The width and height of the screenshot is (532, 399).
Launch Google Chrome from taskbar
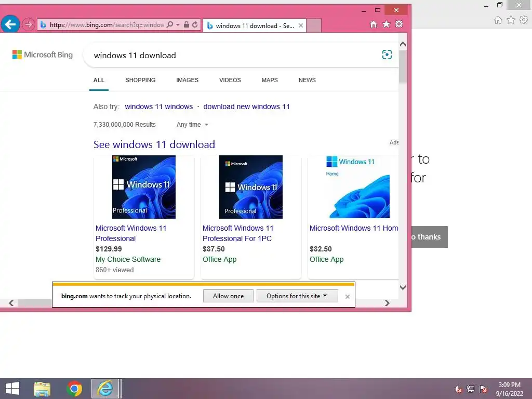pos(74,389)
